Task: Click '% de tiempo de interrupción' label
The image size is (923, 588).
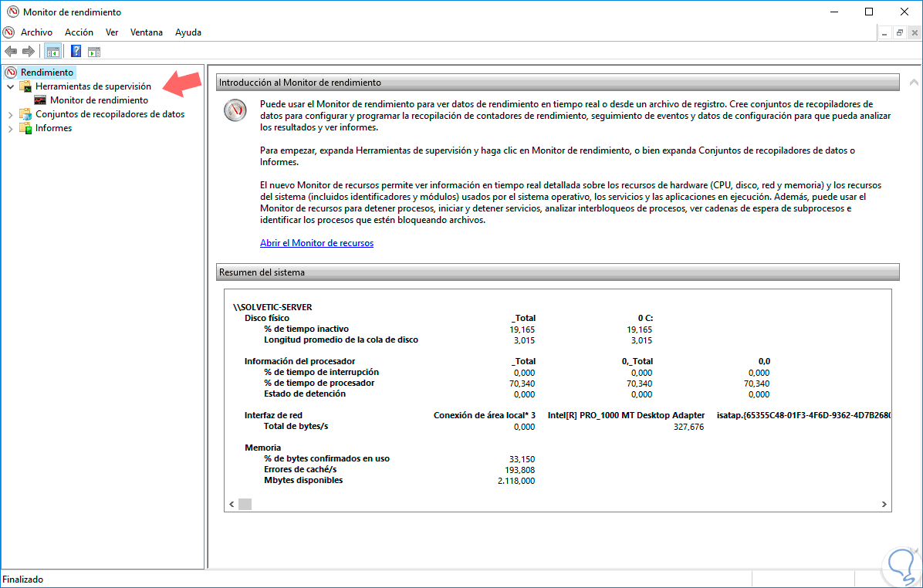Action: point(321,372)
